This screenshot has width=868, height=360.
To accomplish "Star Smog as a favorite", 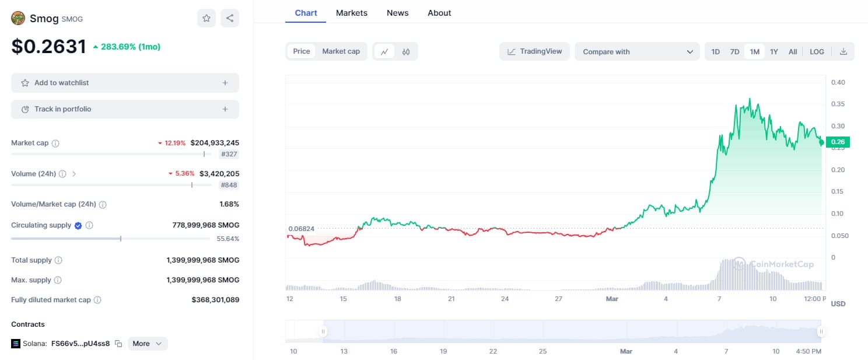I will coord(206,18).
